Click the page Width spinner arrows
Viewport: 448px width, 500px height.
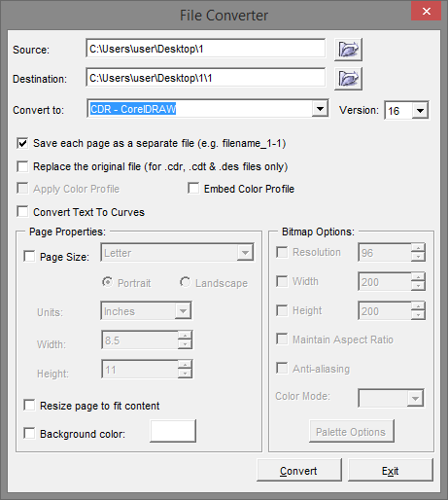tap(185, 340)
